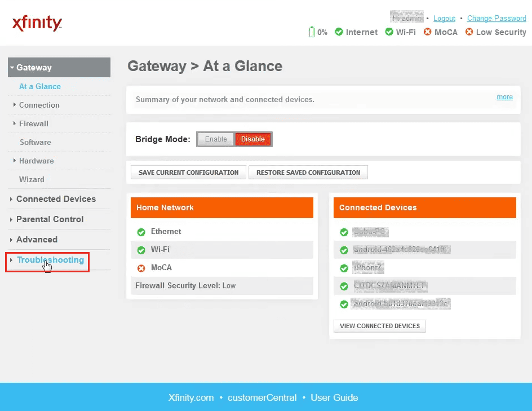Click View Connected Devices button

tap(379, 326)
